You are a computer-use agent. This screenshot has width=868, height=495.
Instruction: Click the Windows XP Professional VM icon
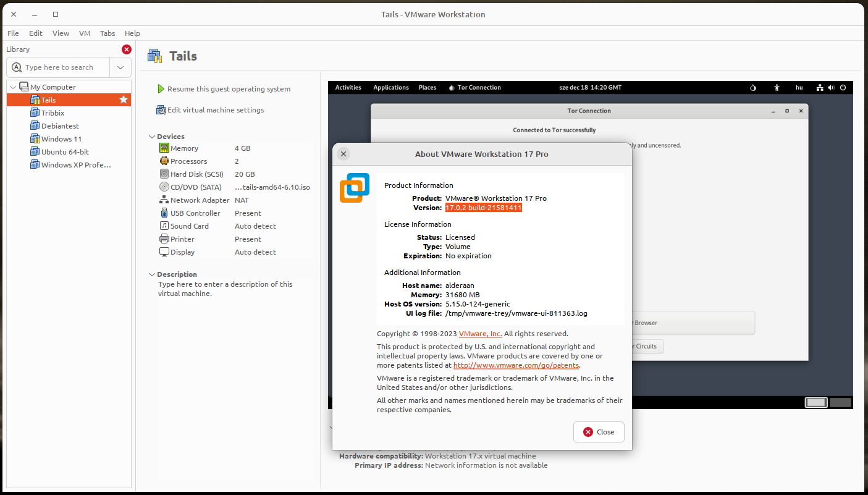35,165
